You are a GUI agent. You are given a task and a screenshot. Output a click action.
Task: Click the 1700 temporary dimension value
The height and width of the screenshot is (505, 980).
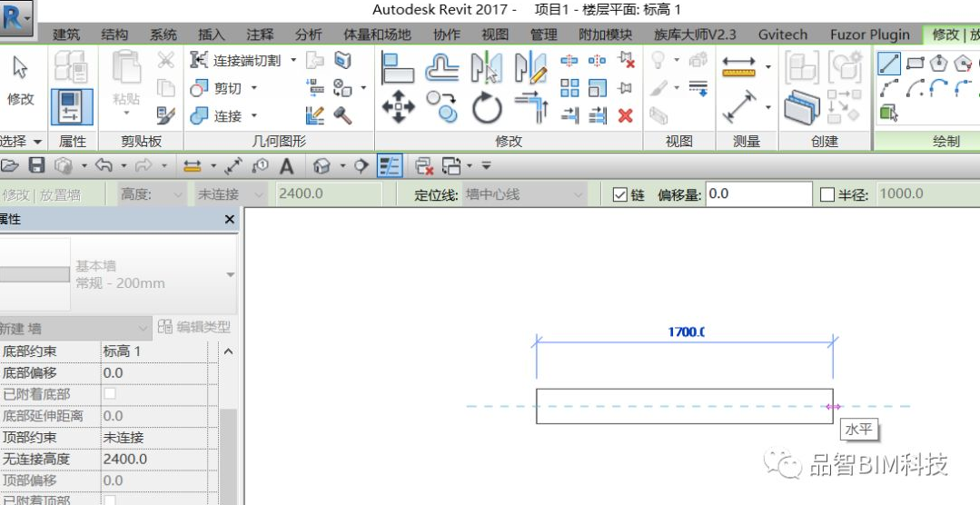tap(686, 332)
